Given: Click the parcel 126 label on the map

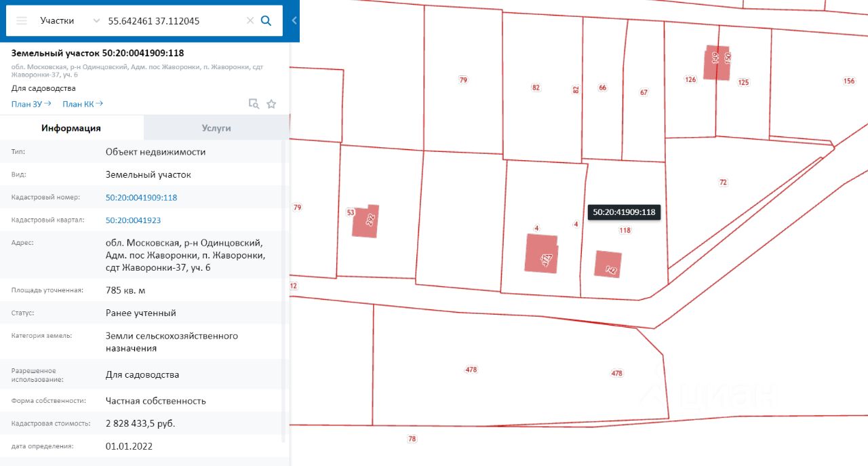Looking at the screenshot, I should click(690, 79).
